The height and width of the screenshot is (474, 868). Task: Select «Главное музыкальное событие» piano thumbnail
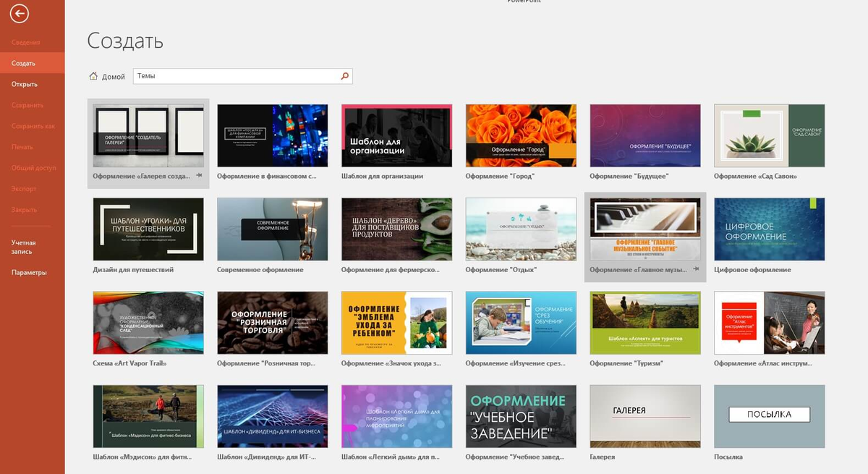pos(645,229)
